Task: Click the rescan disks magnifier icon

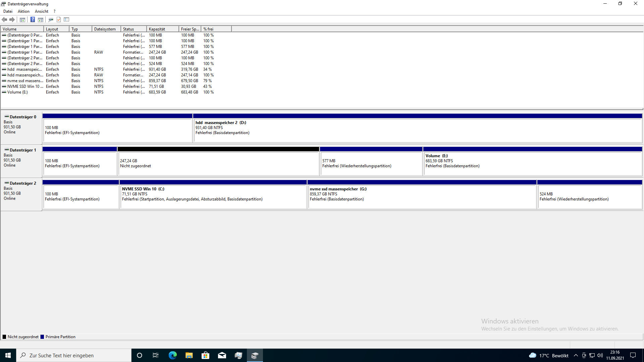Action: [51, 19]
